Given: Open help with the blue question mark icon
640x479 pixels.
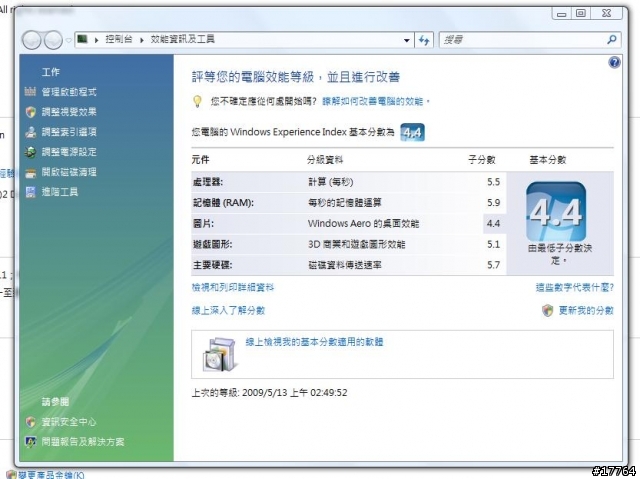Looking at the screenshot, I should coord(614,62).
